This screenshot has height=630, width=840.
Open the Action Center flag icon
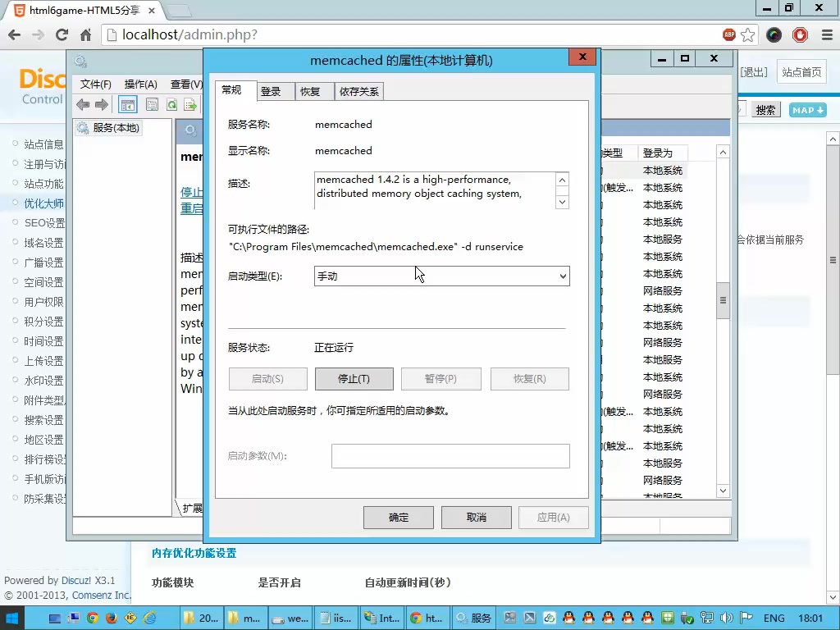pos(746,619)
